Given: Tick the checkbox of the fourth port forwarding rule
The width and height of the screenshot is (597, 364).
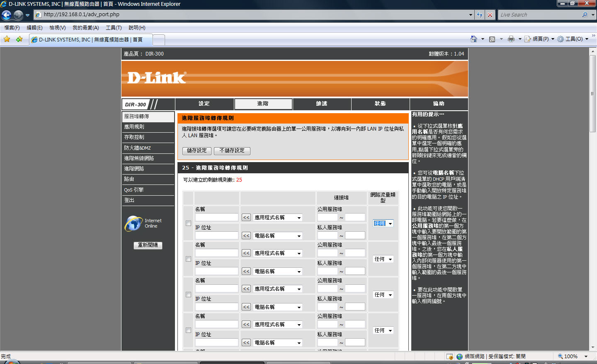Looking at the screenshot, I should click(188, 330).
